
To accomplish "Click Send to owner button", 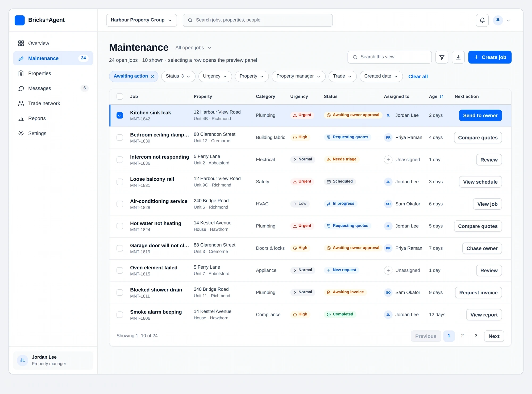I will [x=480, y=115].
